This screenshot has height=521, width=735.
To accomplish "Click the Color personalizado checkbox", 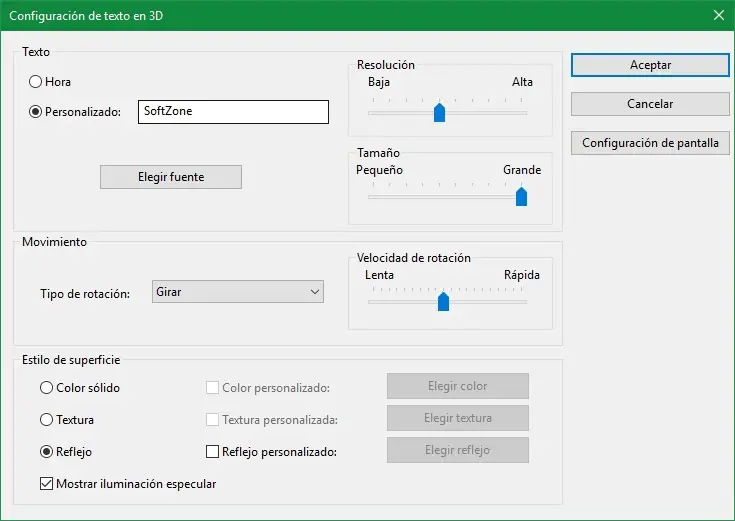I will pyautogui.click(x=212, y=387).
